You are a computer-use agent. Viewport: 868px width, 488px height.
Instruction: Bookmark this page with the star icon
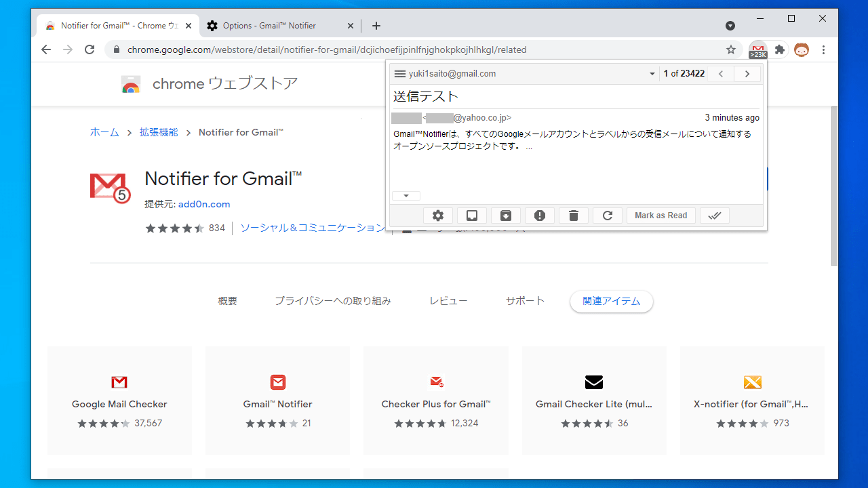pyautogui.click(x=731, y=49)
